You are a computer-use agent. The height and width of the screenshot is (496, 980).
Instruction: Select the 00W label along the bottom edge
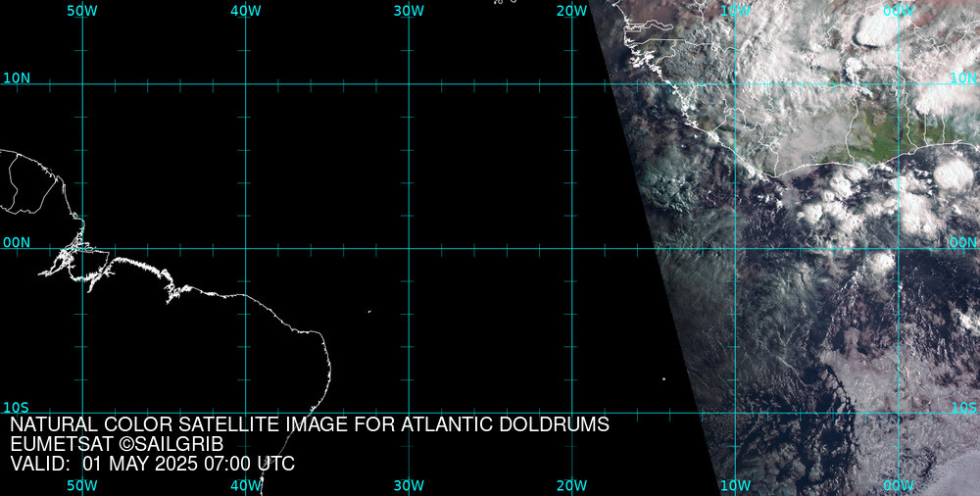[900, 485]
